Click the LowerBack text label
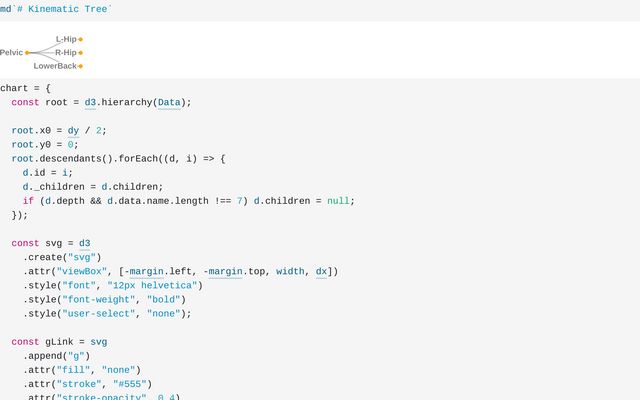The width and height of the screenshot is (640, 400). tap(55, 66)
